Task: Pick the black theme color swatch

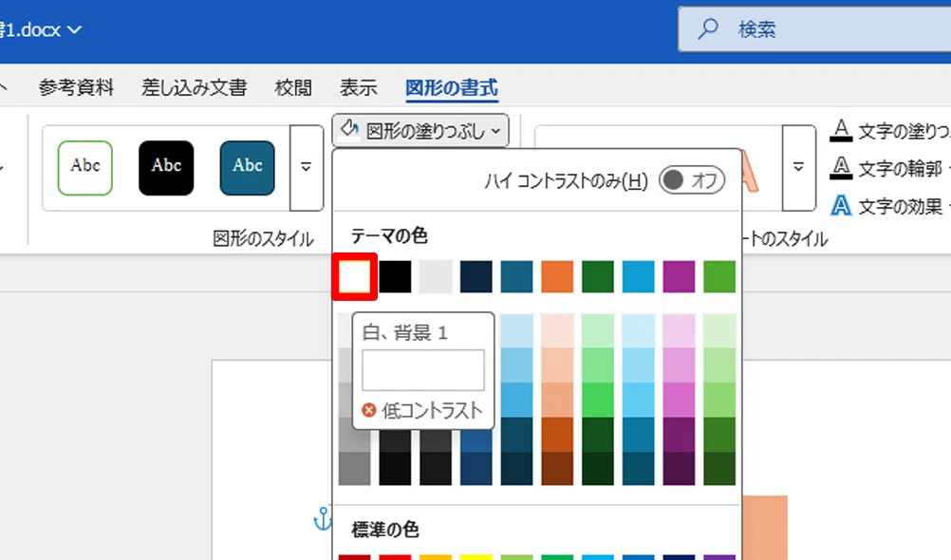Action: point(395,276)
